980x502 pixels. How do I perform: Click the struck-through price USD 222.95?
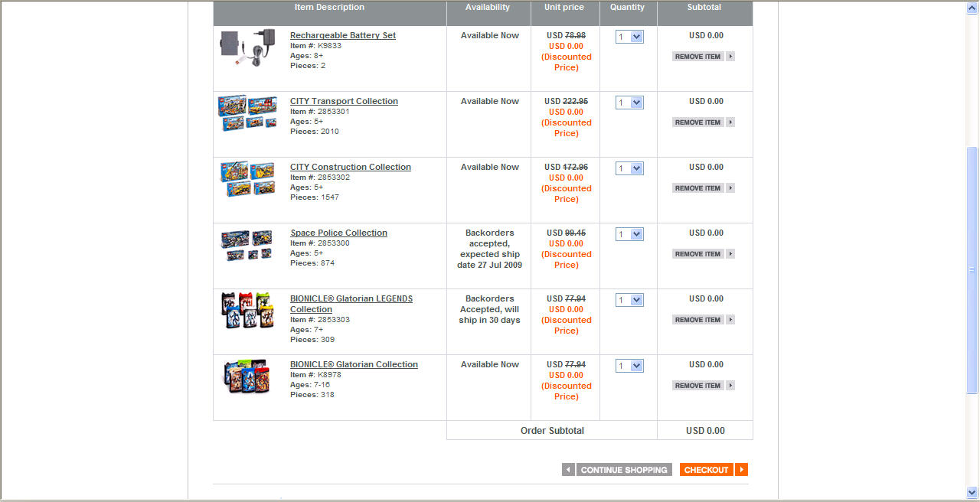566,101
